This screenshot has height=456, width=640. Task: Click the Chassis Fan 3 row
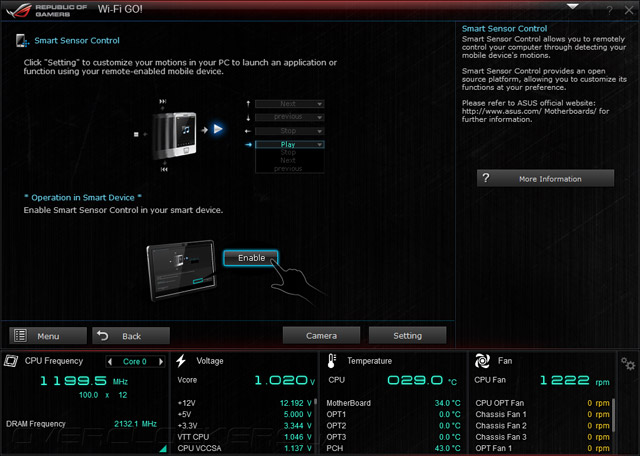click(542, 437)
